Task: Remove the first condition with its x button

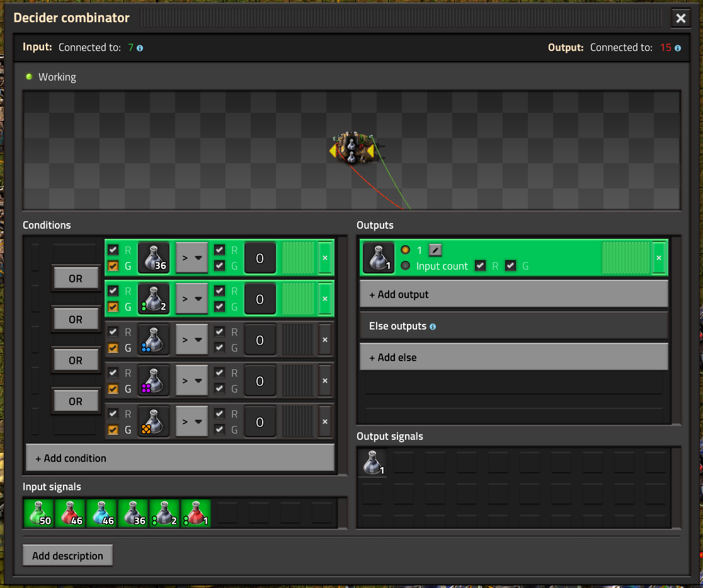Action: click(325, 258)
